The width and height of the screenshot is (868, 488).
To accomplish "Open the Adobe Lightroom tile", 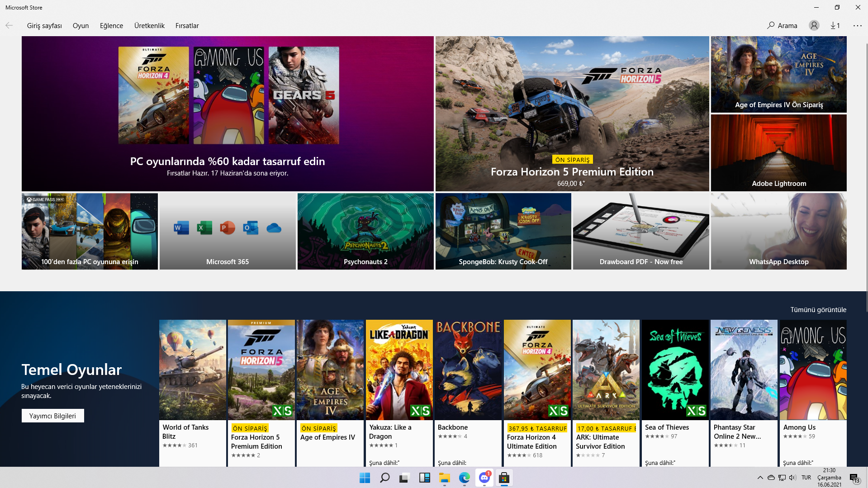I will pos(778,152).
